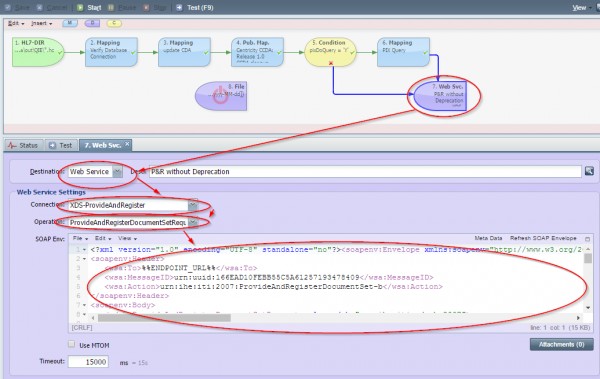This screenshot has width=600, height=379.
Task: Open the SOAP editor File menu
Action: point(80,238)
